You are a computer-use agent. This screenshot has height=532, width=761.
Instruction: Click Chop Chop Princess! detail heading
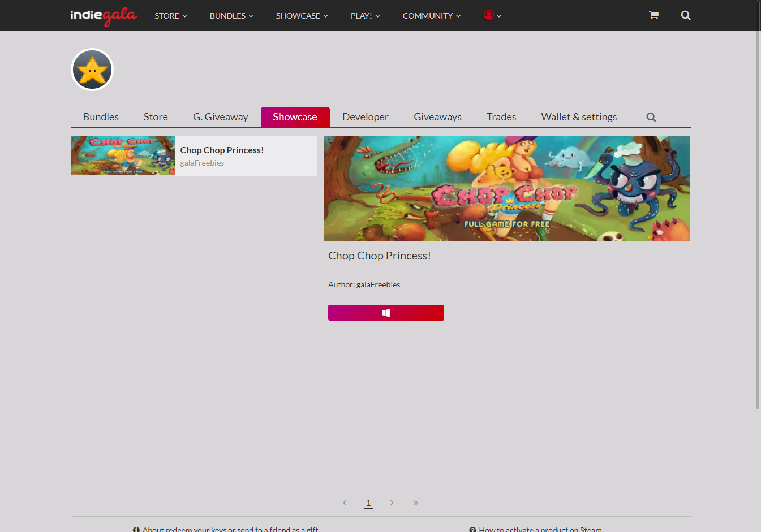point(380,256)
